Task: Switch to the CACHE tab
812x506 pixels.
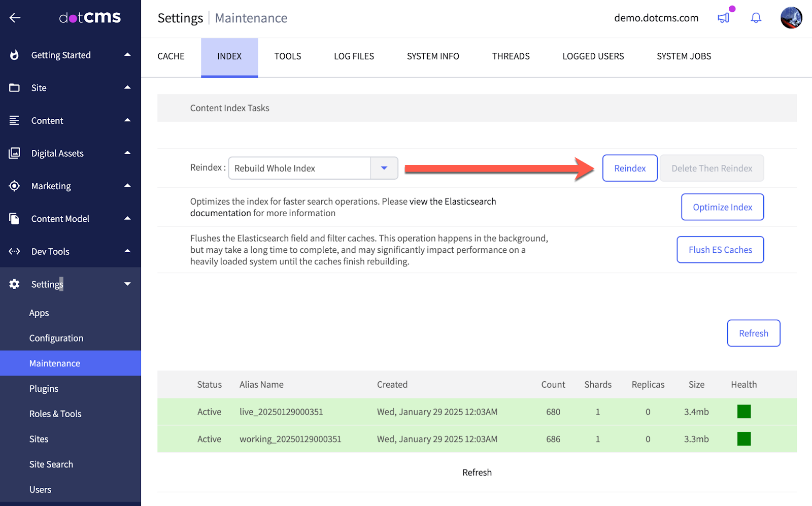Action: tap(171, 56)
